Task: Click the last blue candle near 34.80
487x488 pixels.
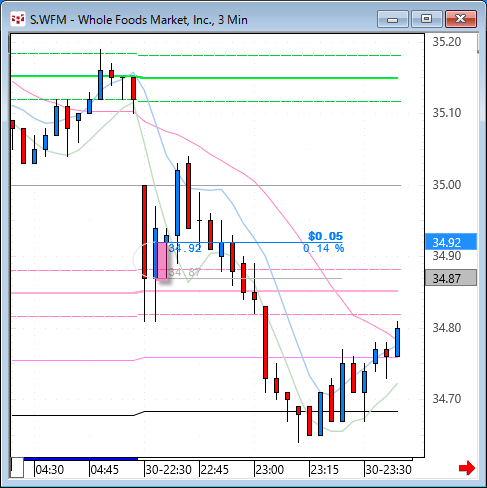Action: (x=397, y=342)
